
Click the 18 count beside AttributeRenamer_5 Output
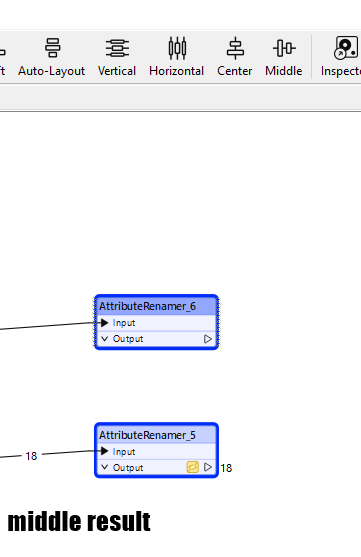click(226, 468)
